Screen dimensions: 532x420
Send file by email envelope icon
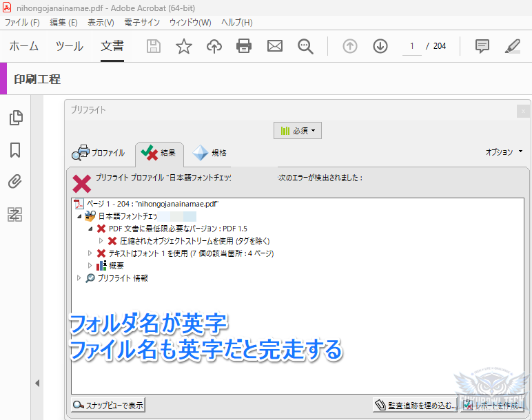pyautogui.click(x=275, y=46)
